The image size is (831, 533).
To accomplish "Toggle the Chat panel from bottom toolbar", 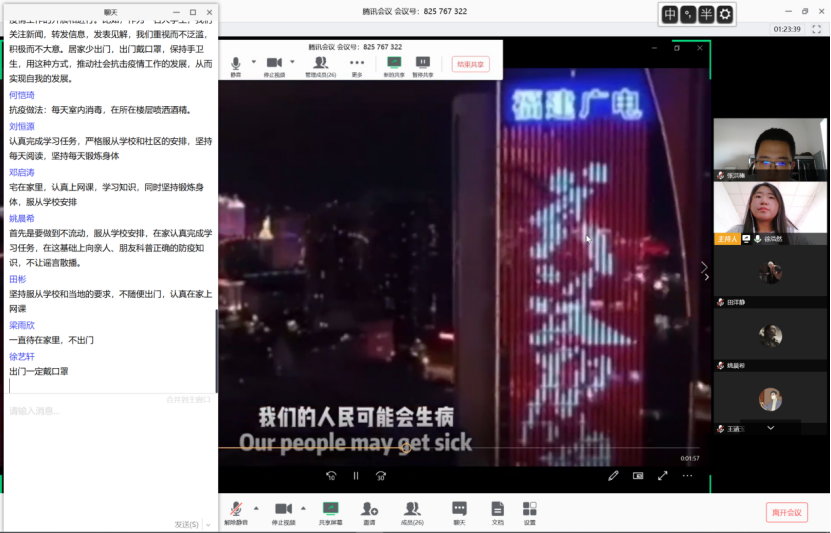I will pos(459,512).
